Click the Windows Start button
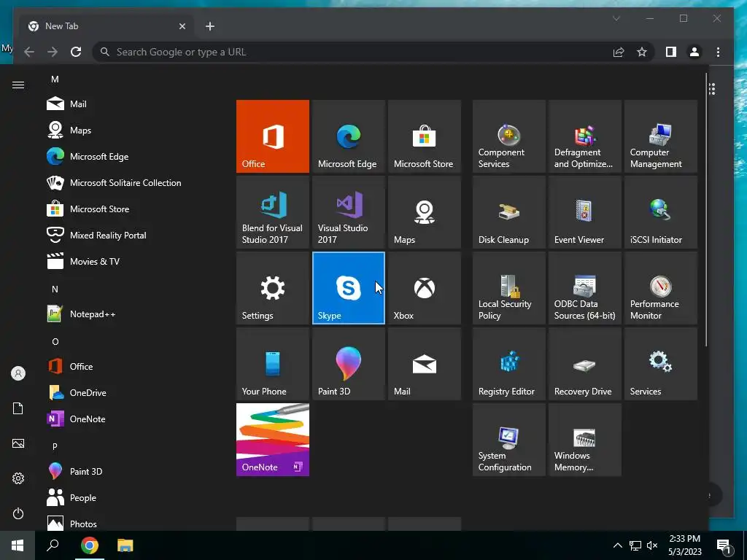This screenshot has height=560, width=747. 18,545
